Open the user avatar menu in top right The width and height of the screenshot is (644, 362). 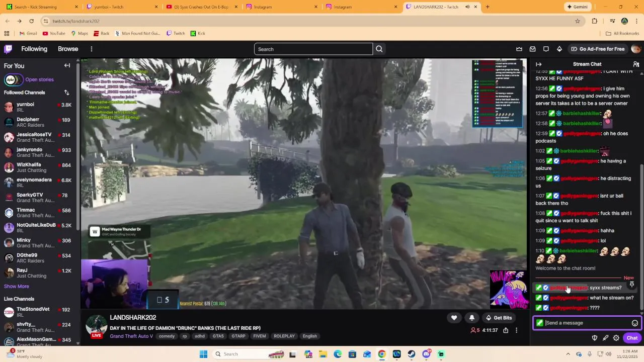(636, 49)
